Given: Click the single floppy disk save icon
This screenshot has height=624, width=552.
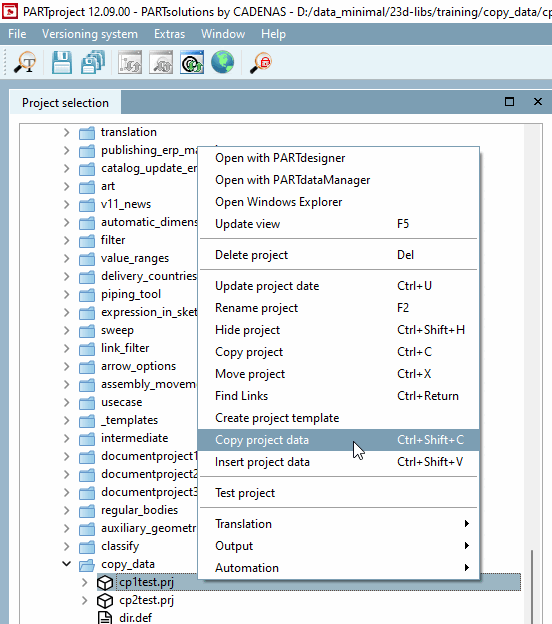Looking at the screenshot, I should (62, 62).
